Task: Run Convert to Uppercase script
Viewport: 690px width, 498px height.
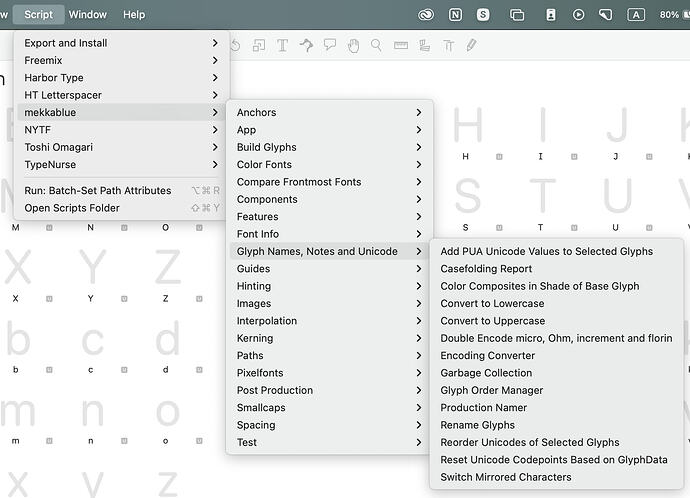Action: [556, 321]
